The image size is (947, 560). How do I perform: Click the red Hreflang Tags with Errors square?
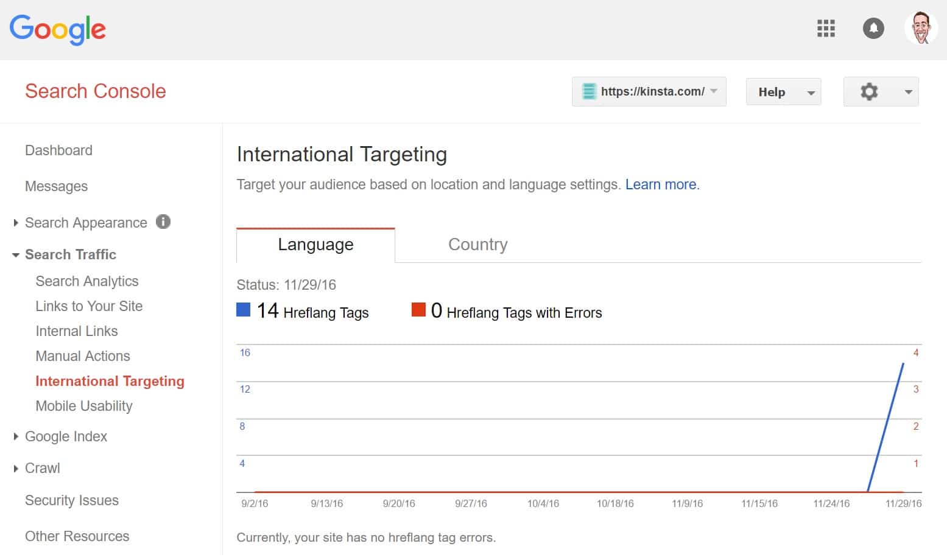[418, 309]
